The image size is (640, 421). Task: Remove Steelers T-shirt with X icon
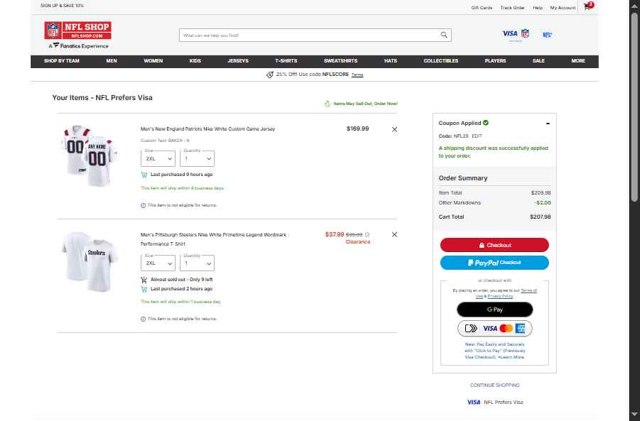pyautogui.click(x=394, y=234)
